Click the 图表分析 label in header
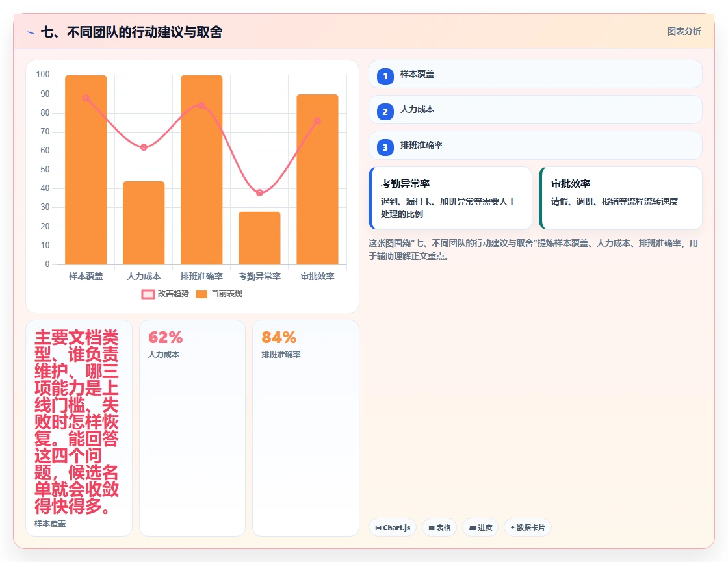Screen dimensions: 728x562 pyautogui.click(x=684, y=32)
